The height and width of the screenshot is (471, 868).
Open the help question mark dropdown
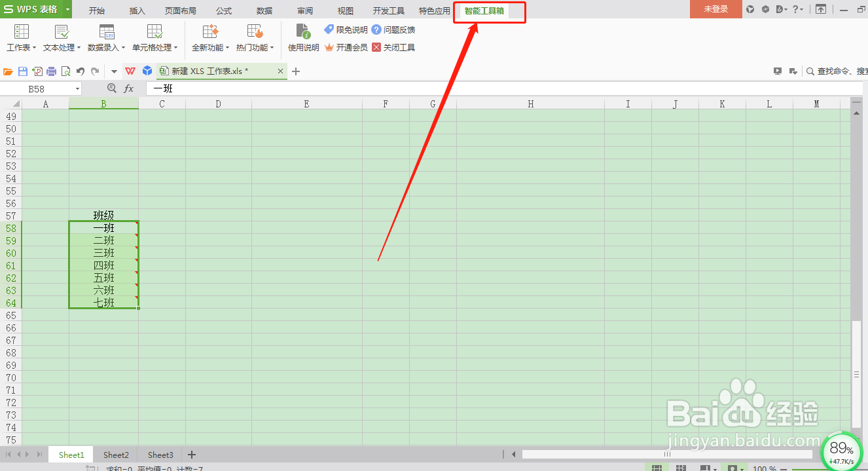(x=799, y=9)
